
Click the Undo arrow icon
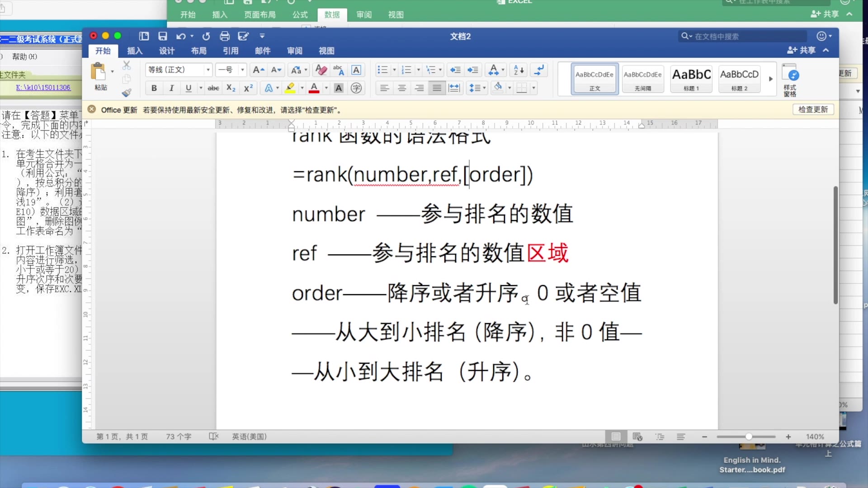pos(181,36)
